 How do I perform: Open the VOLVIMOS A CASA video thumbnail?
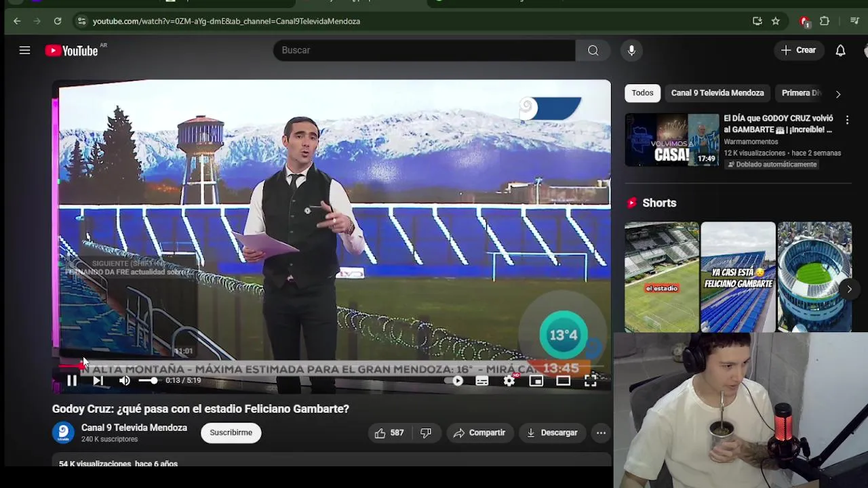(672, 140)
